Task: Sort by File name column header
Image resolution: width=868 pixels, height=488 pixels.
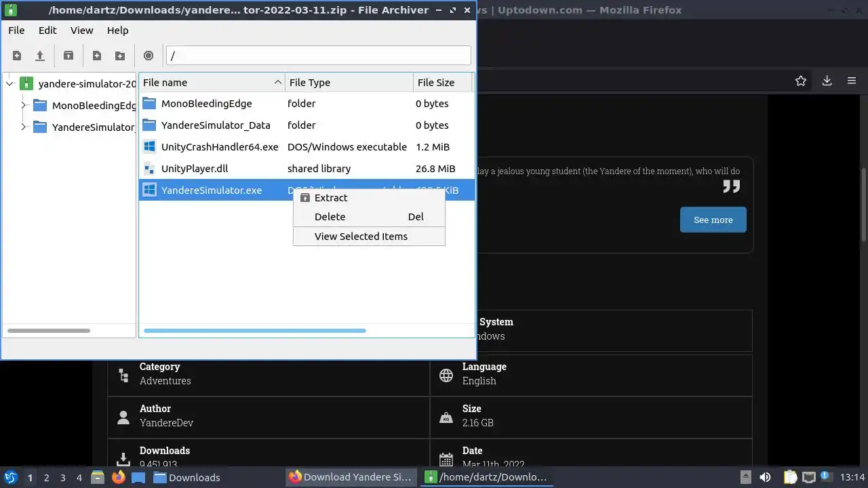Action: 212,83
